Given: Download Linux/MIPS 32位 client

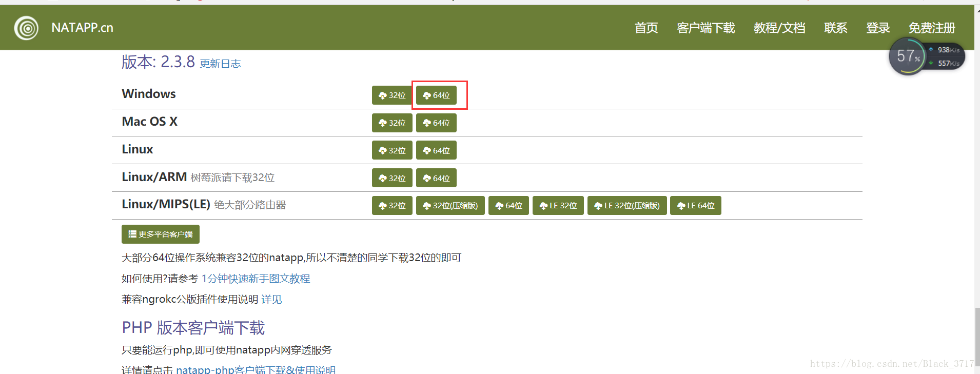Looking at the screenshot, I should [392, 206].
